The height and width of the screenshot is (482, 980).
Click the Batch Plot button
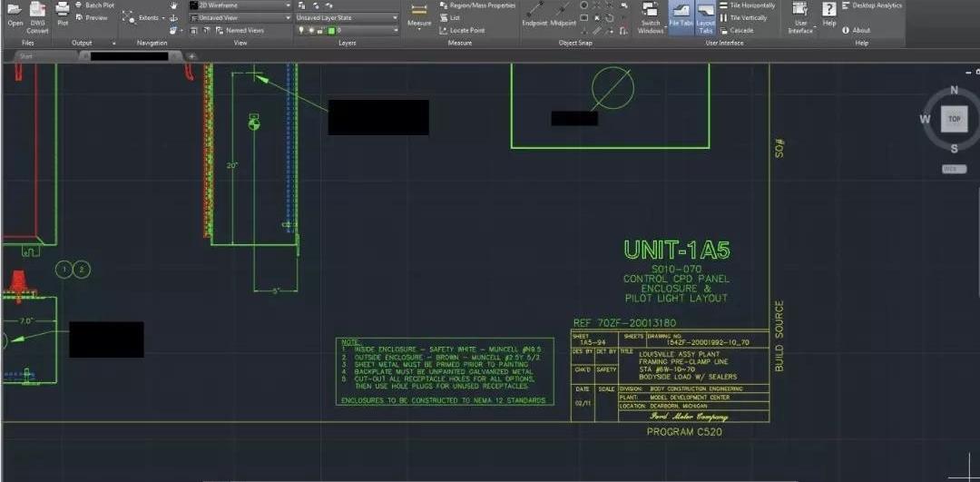click(x=94, y=5)
